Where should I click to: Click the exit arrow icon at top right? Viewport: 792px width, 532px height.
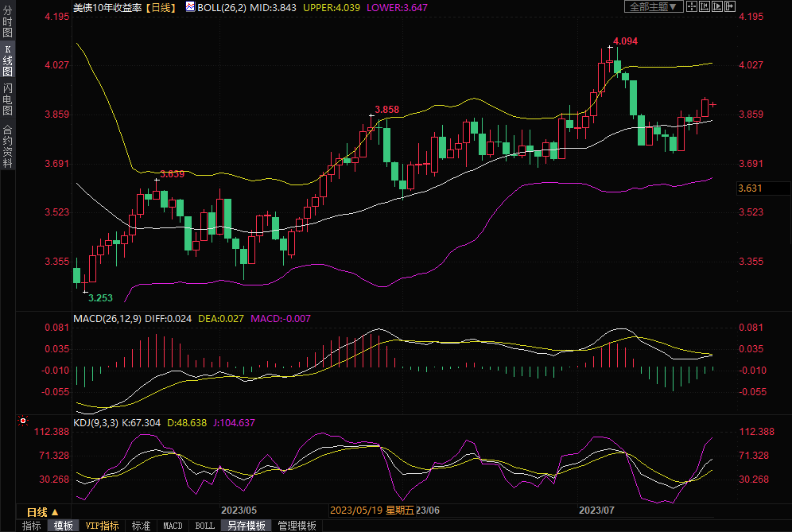730,6
